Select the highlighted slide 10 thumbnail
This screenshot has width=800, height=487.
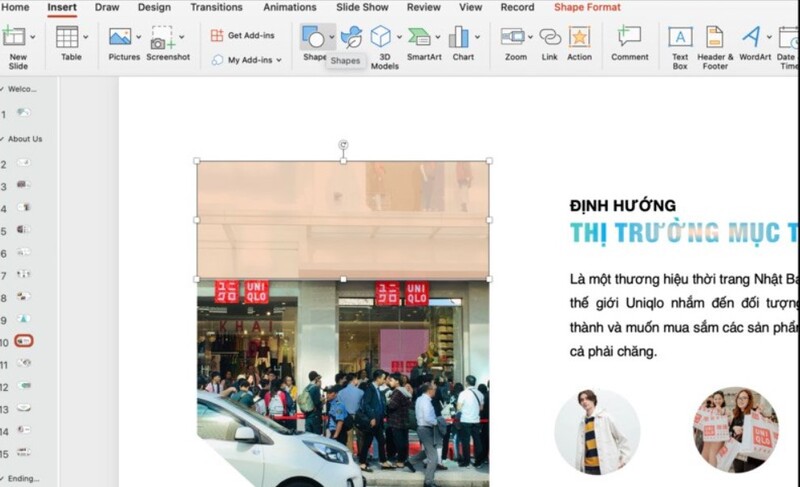pos(23,341)
